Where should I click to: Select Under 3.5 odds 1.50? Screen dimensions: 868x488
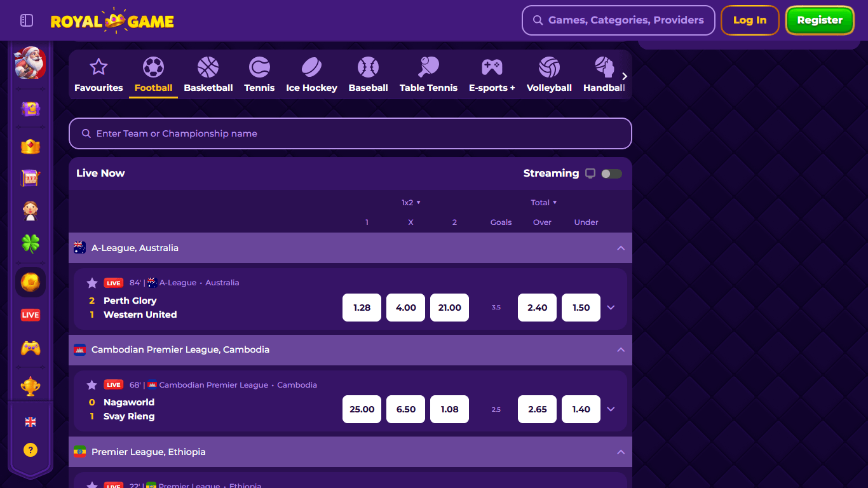(x=581, y=308)
